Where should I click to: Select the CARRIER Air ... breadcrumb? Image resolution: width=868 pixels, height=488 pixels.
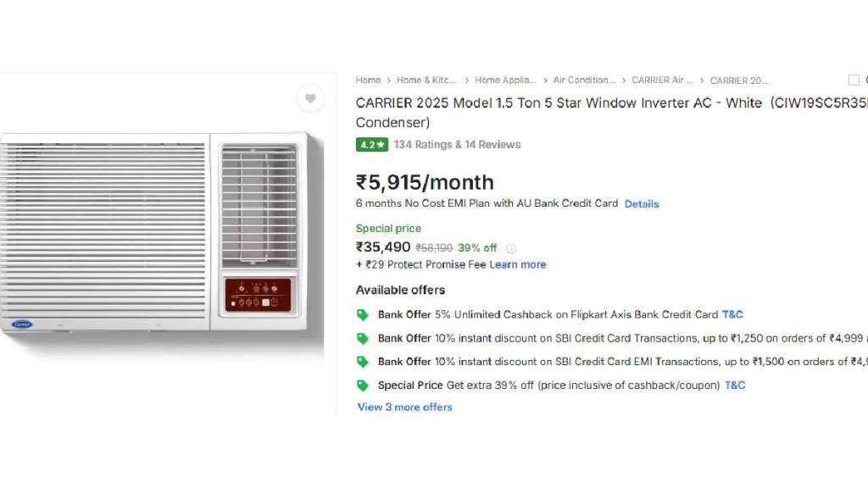click(662, 80)
